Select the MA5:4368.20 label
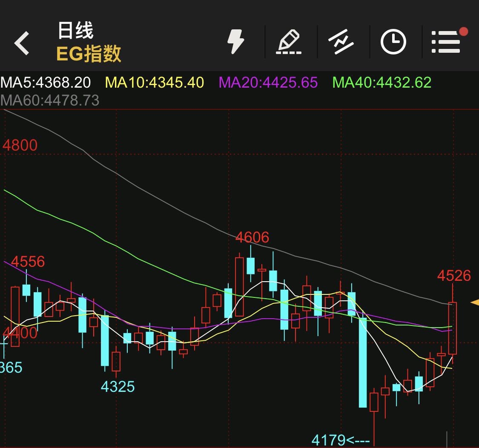The height and width of the screenshot is (448, 479). tap(46, 83)
